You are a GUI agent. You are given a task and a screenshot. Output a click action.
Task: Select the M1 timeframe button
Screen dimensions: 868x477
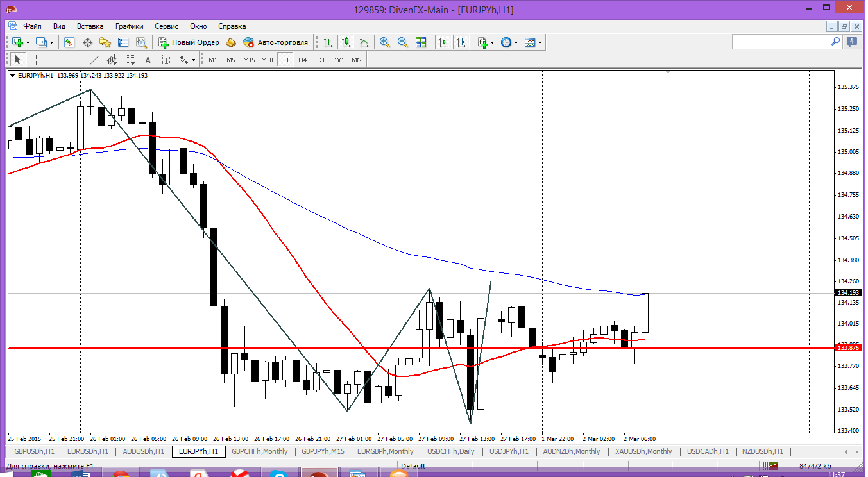click(x=213, y=60)
